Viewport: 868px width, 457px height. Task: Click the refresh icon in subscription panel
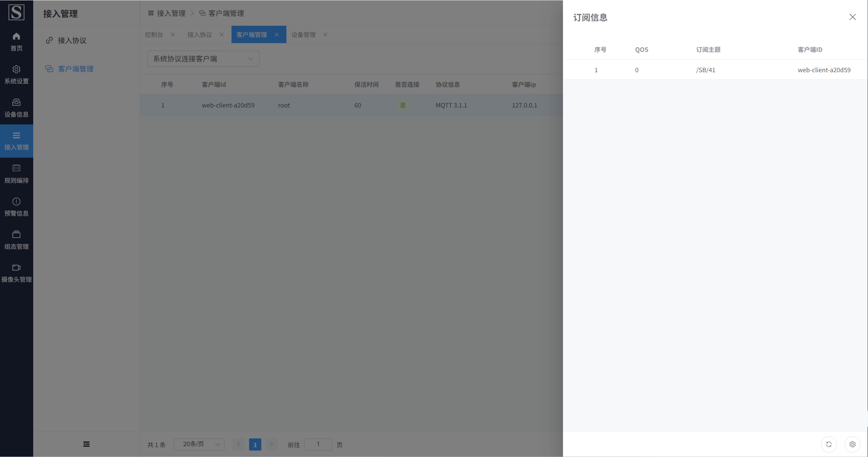tap(829, 444)
